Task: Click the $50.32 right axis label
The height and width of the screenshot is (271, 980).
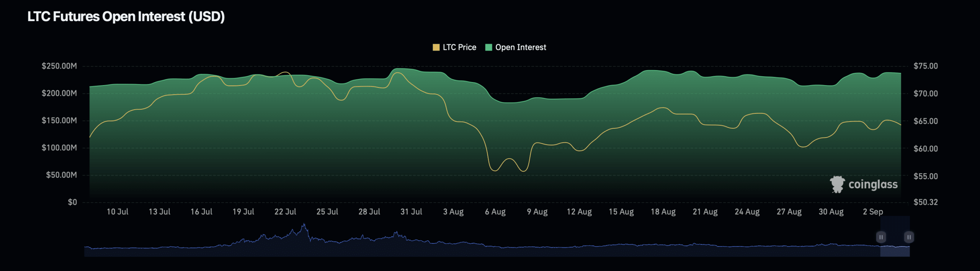Action: (x=926, y=202)
